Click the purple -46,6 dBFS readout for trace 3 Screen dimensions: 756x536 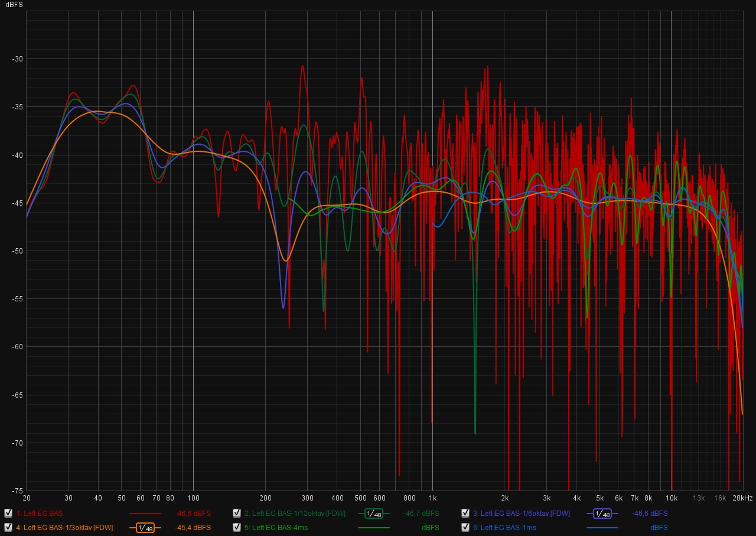650,514
